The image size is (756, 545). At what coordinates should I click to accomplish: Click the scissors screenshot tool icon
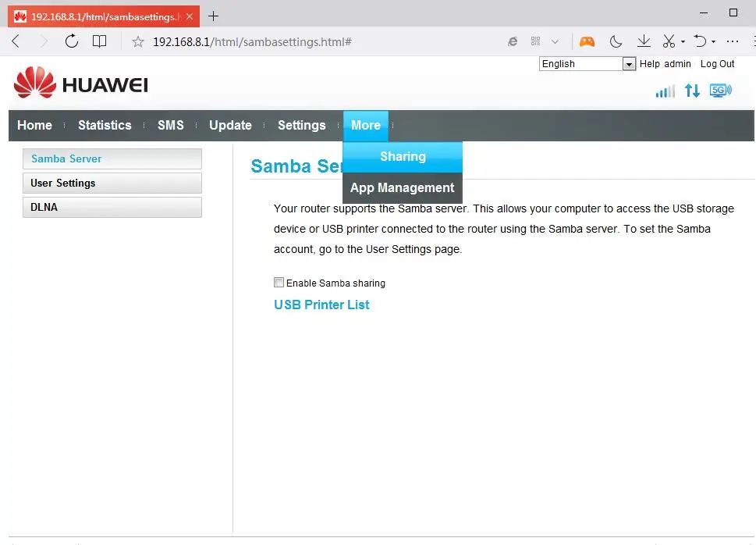pyautogui.click(x=669, y=41)
